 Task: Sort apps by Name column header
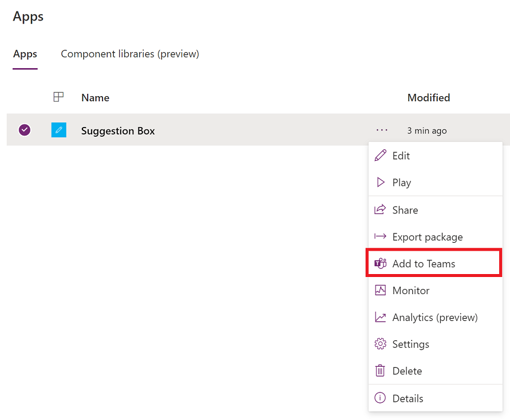[x=95, y=98]
